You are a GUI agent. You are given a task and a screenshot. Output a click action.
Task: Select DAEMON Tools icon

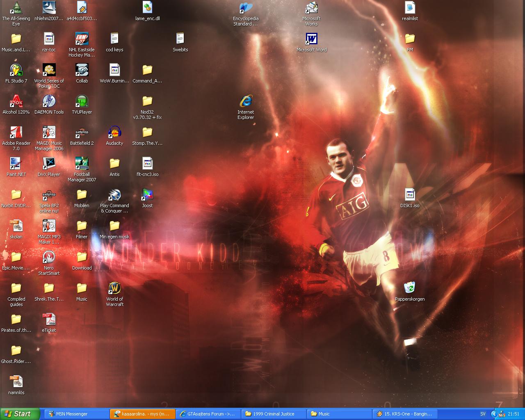[49, 102]
